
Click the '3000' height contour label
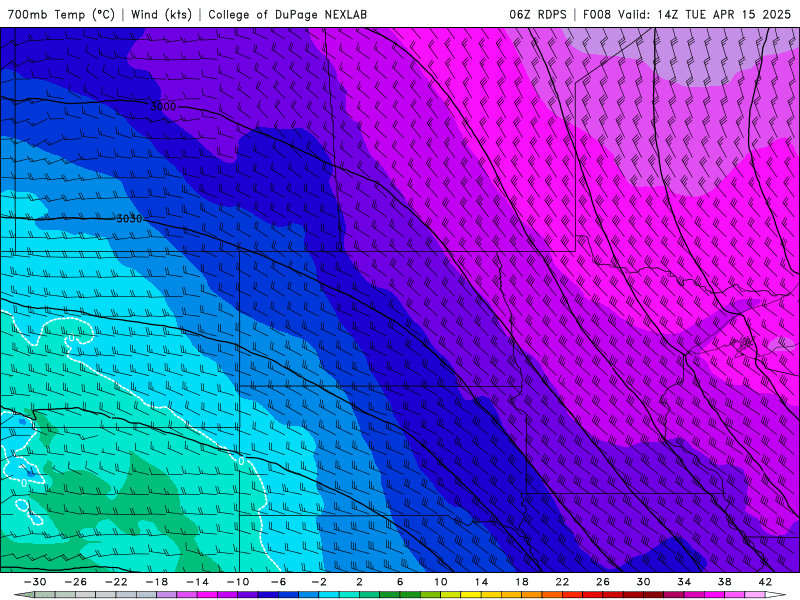click(163, 107)
